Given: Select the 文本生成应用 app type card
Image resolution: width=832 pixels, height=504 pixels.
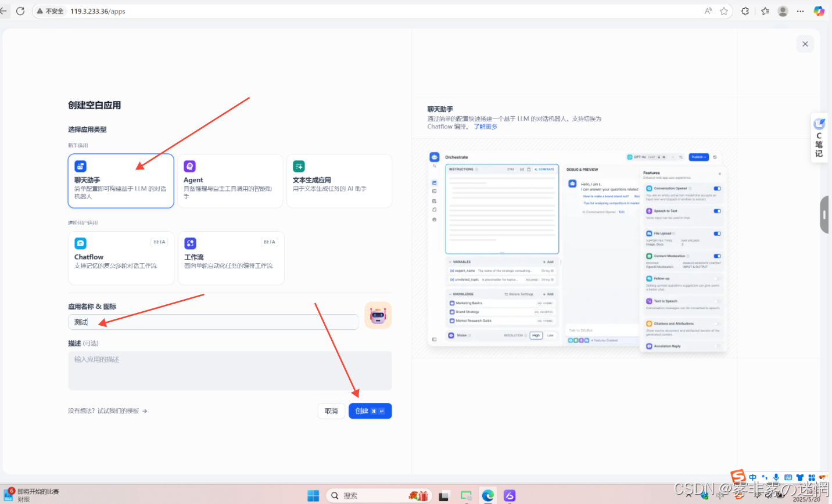Looking at the screenshot, I should 339,181.
